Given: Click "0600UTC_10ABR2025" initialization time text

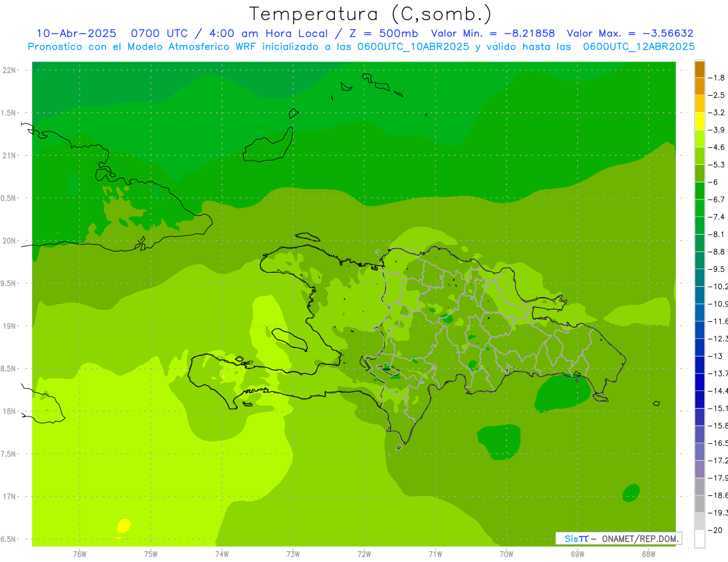Looking at the screenshot, I should tap(413, 47).
